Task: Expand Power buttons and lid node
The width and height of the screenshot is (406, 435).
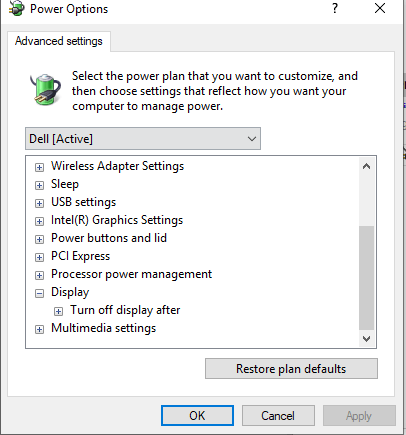Action: 39,239
